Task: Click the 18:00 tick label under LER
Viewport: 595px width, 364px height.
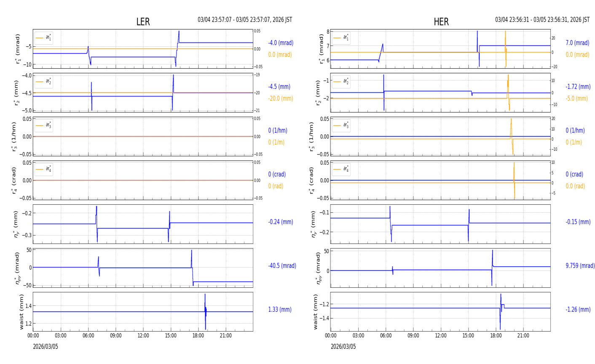Action: (x=198, y=336)
